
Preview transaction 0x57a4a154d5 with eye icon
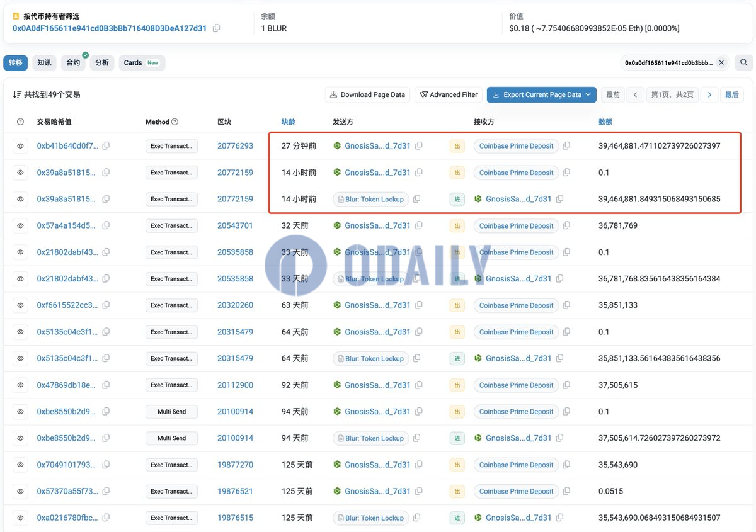tap(20, 225)
